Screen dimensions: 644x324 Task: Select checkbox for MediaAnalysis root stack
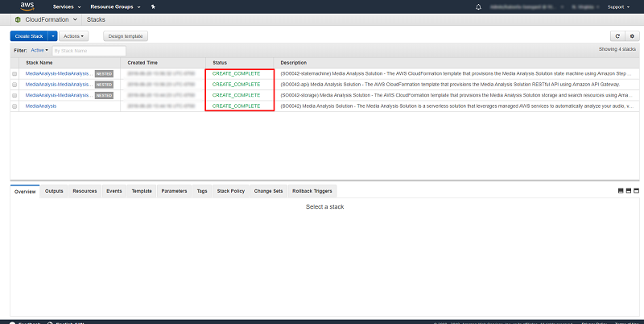point(14,106)
